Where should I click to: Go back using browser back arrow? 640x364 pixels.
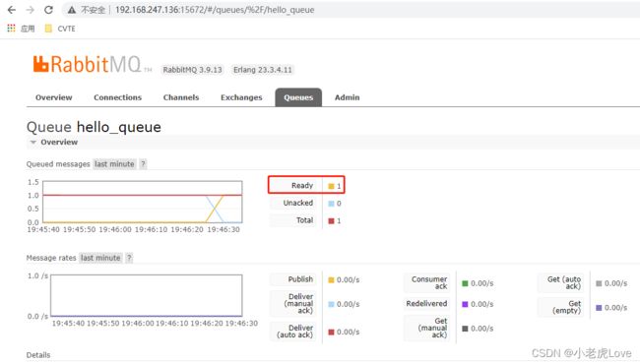(12, 10)
